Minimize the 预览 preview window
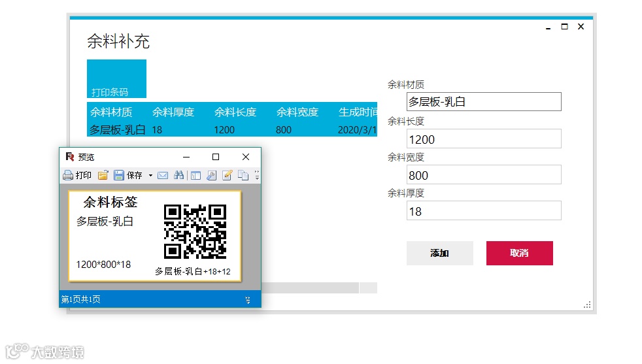 [x=186, y=157]
